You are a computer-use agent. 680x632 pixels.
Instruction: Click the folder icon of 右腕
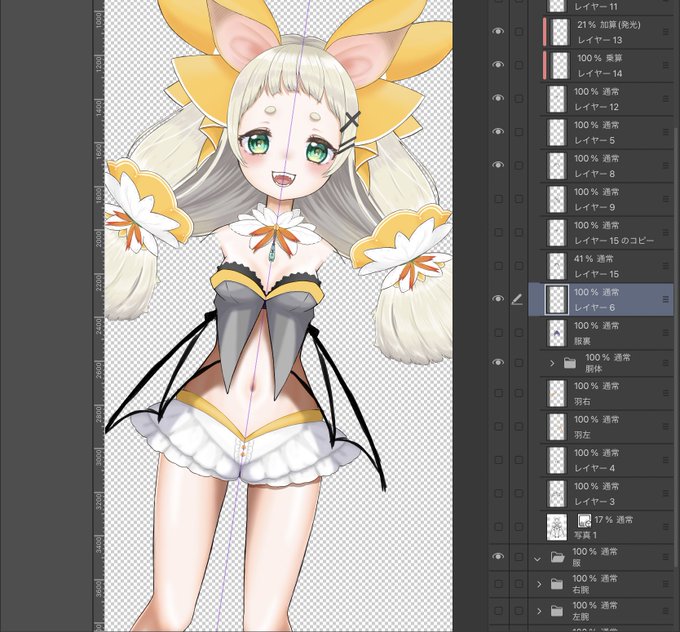point(557,584)
